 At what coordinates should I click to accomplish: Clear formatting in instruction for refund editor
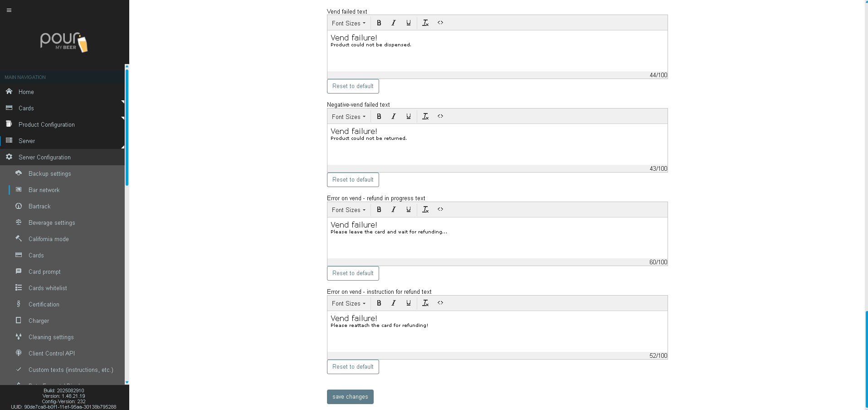425,303
